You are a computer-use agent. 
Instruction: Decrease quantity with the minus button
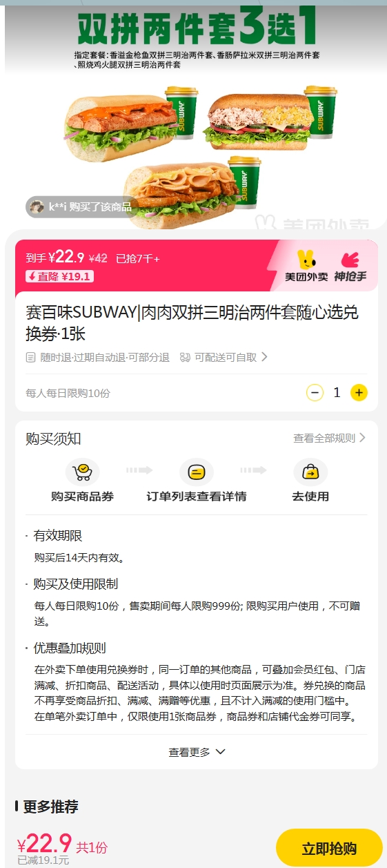[x=315, y=393]
